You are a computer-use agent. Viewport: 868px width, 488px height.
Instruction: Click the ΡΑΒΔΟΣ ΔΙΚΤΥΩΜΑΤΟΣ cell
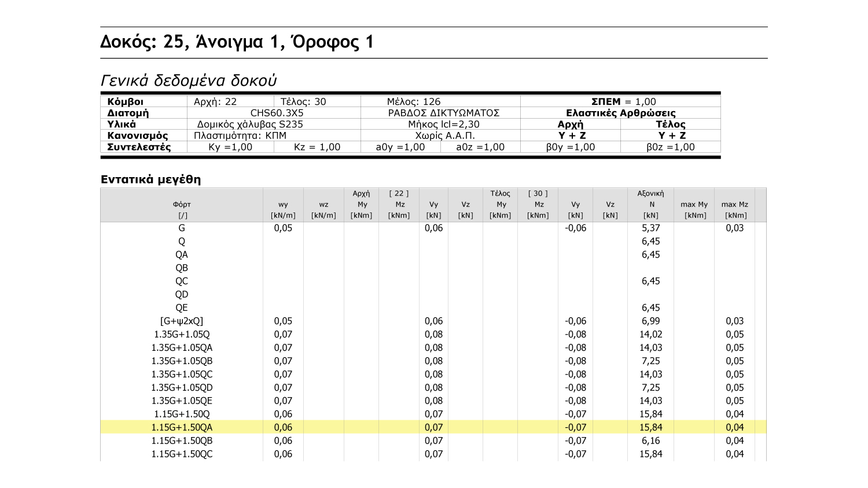443,113
